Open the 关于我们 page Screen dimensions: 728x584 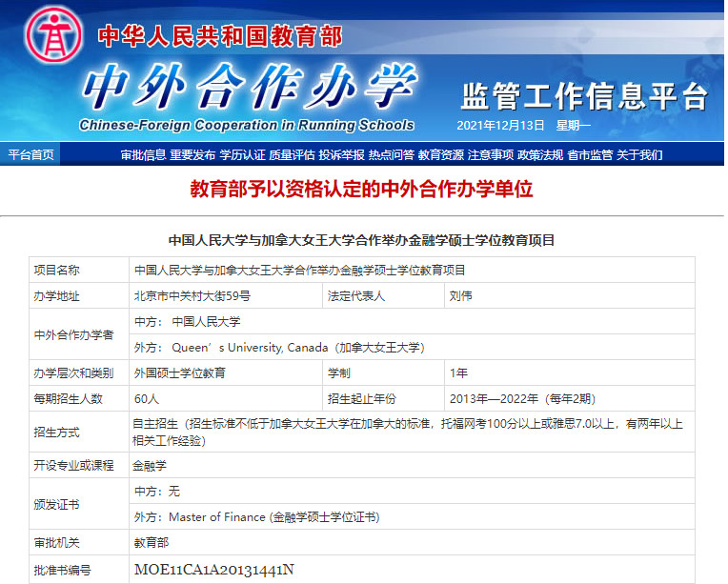pyautogui.click(x=639, y=154)
